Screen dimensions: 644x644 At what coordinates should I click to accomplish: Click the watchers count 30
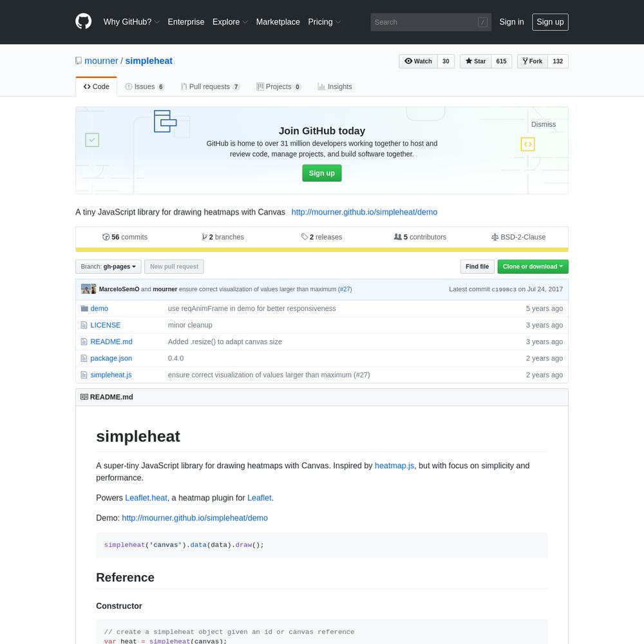446,61
